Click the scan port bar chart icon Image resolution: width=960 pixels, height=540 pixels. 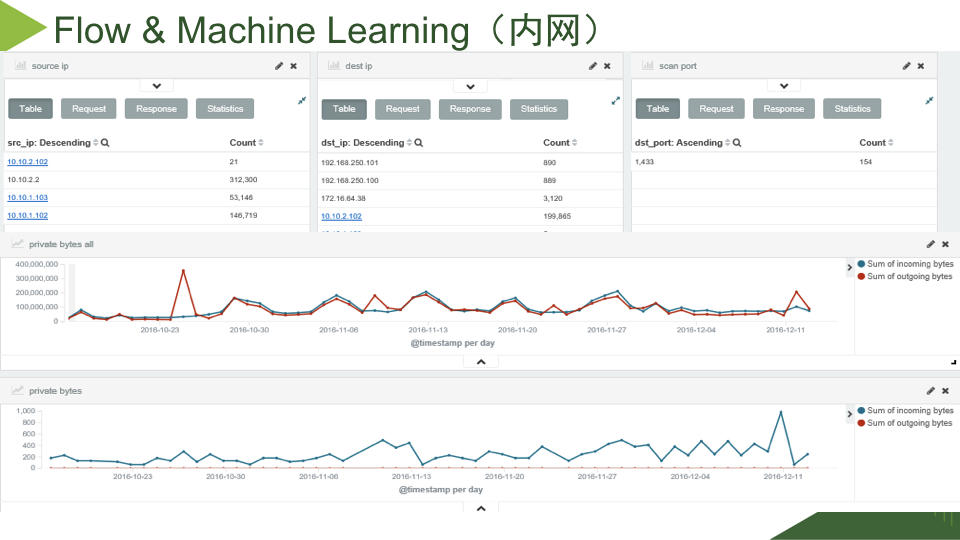pos(648,66)
